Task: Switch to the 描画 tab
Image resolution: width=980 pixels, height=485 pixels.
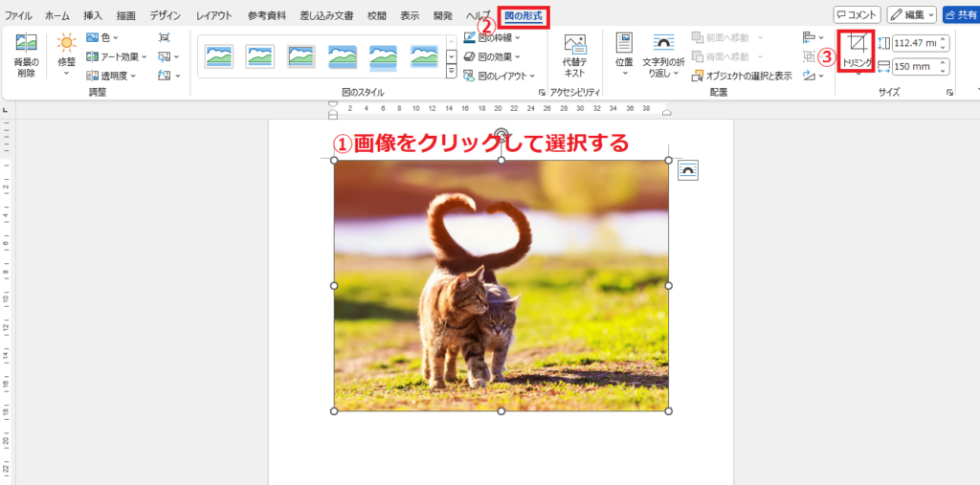Action: pos(126,15)
